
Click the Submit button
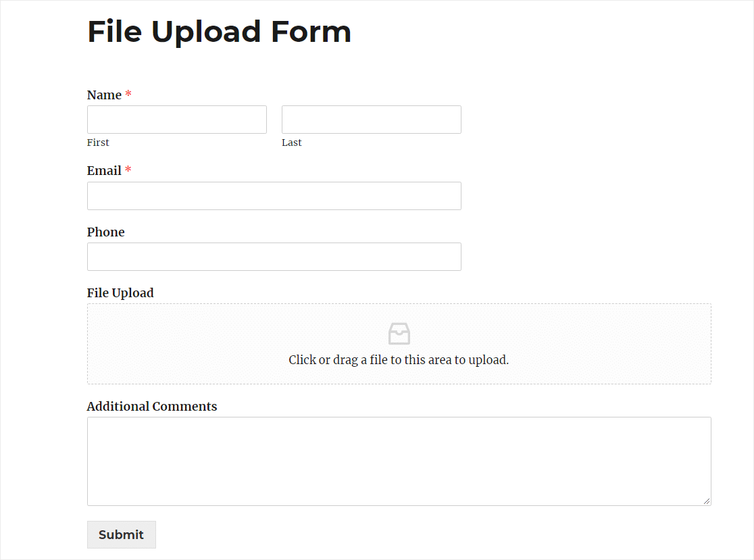tap(121, 534)
